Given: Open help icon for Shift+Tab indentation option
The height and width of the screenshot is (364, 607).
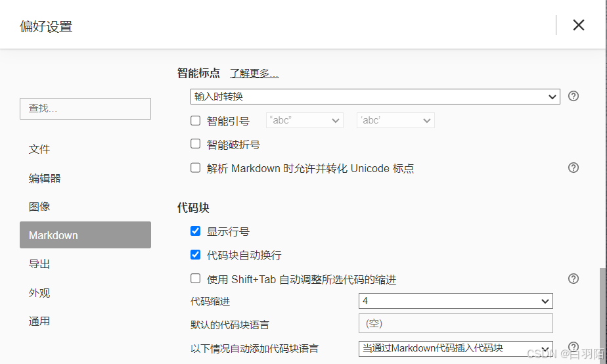Looking at the screenshot, I should [573, 279].
